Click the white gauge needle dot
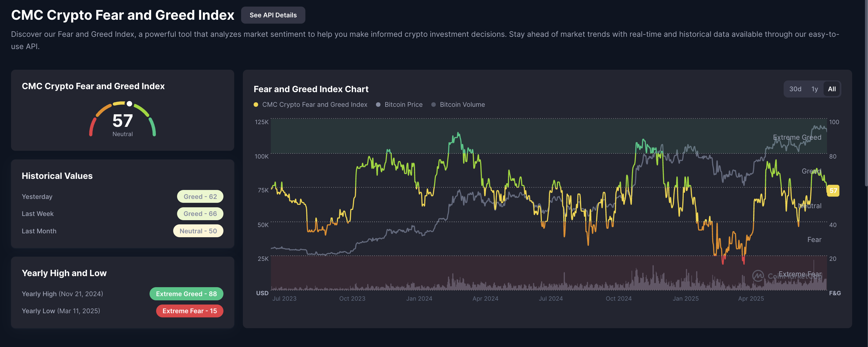Viewport: 868px width, 347px height. pos(130,104)
